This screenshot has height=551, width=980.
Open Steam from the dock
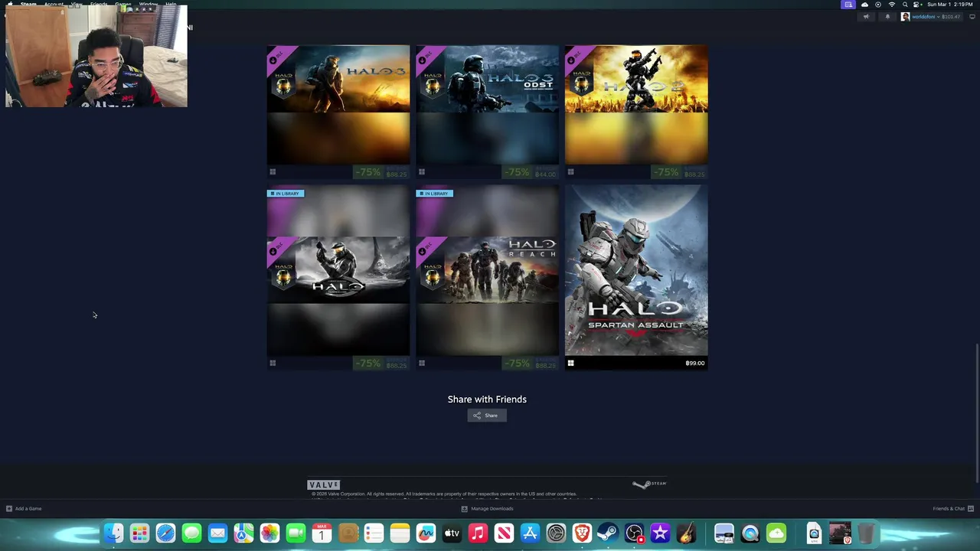click(608, 533)
